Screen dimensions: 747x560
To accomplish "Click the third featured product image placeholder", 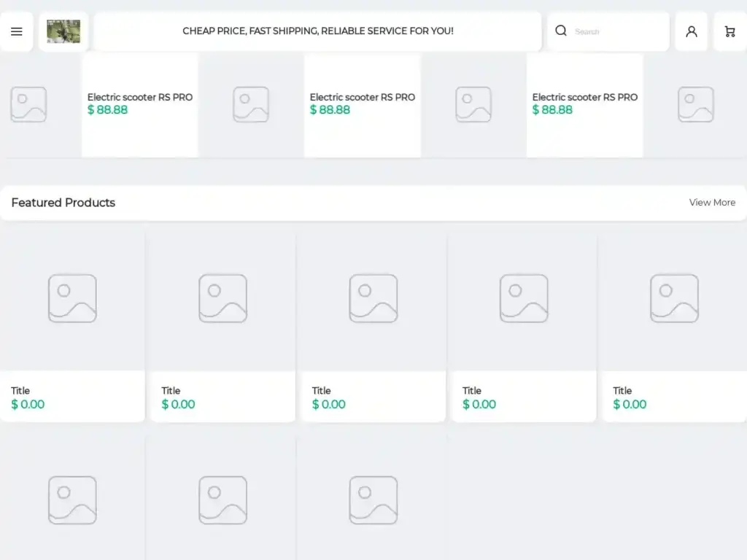I will pos(373,298).
